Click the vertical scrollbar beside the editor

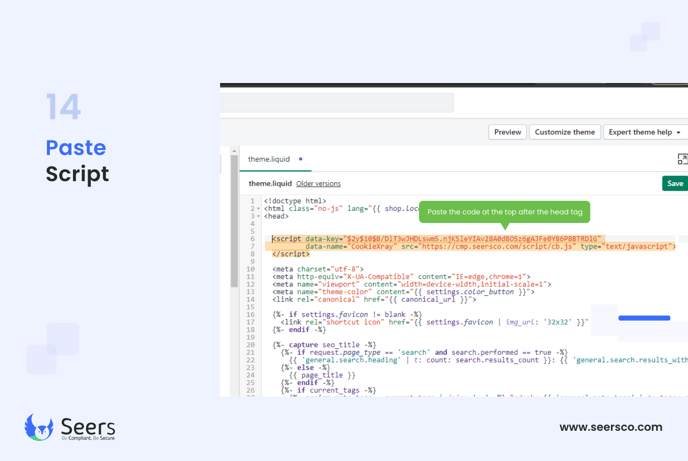[x=234, y=221]
